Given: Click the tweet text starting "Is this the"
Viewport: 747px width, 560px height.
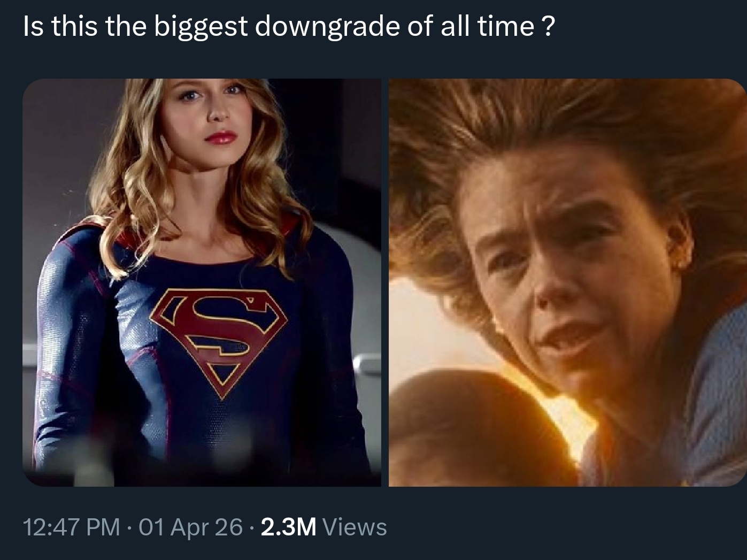Looking at the screenshot, I should click(x=289, y=26).
